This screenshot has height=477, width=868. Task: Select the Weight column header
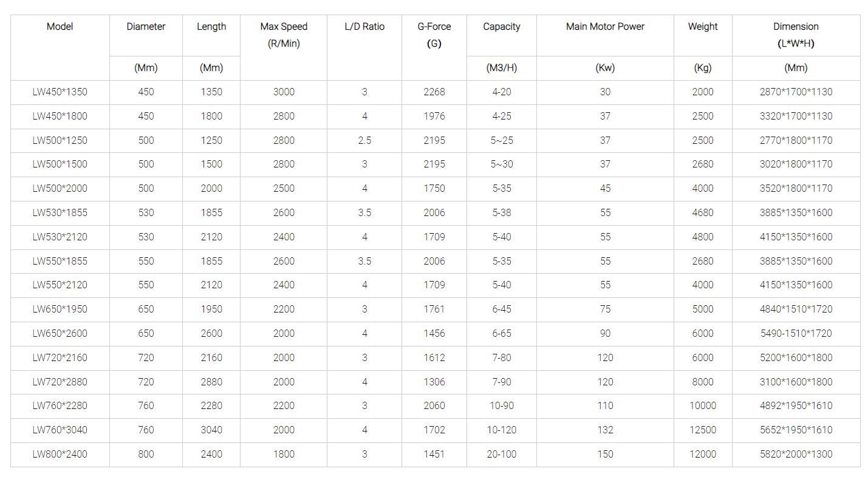click(702, 27)
